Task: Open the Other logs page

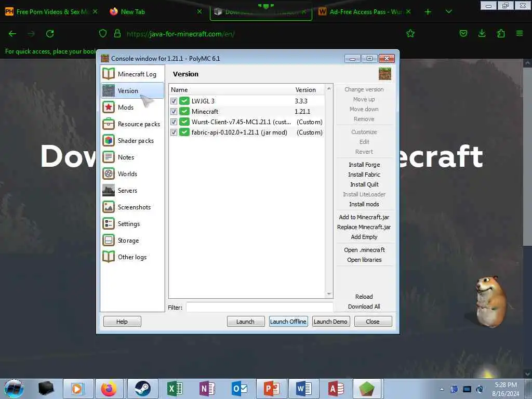Action: click(132, 257)
